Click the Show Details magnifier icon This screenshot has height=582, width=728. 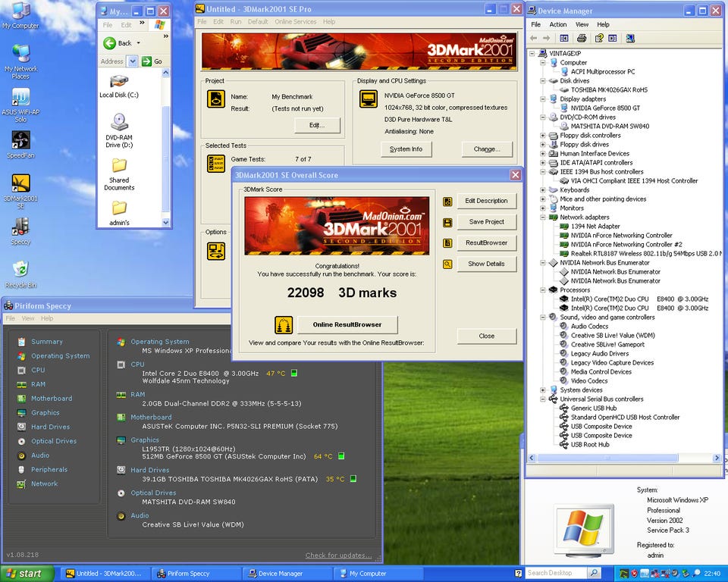point(447,264)
